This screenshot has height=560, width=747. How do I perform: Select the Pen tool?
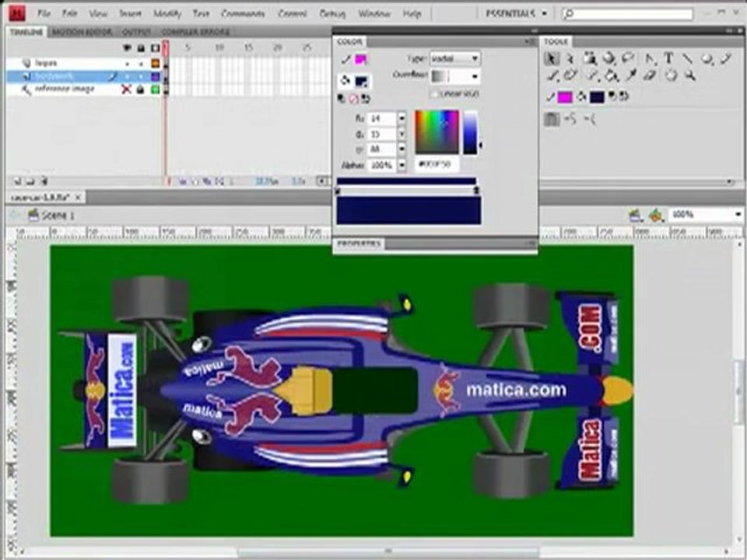[650, 58]
